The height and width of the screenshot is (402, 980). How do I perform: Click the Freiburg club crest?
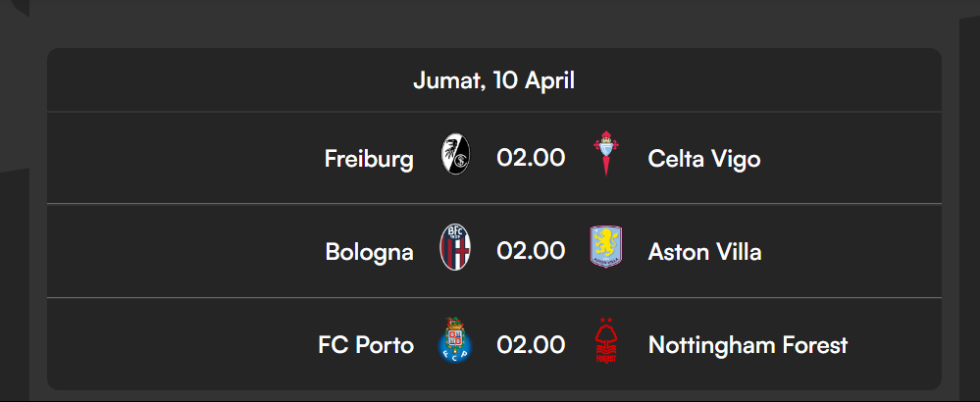click(x=455, y=157)
